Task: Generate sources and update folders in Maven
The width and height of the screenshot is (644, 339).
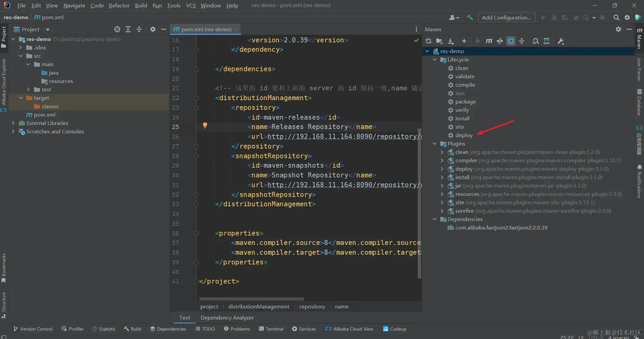Action: tap(439, 41)
